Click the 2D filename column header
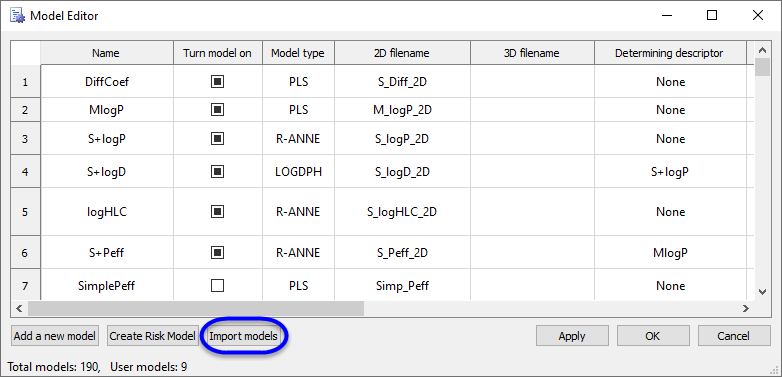 [x=402, y=53]
